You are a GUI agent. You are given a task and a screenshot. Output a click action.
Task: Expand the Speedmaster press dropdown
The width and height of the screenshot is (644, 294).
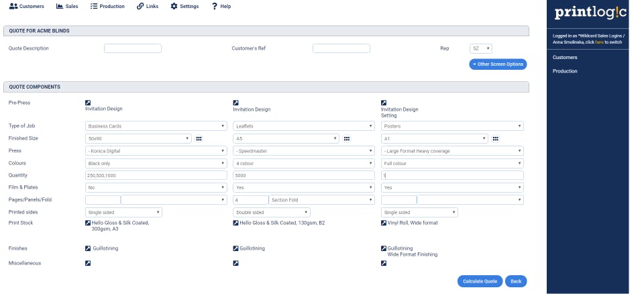click(303, 151)
